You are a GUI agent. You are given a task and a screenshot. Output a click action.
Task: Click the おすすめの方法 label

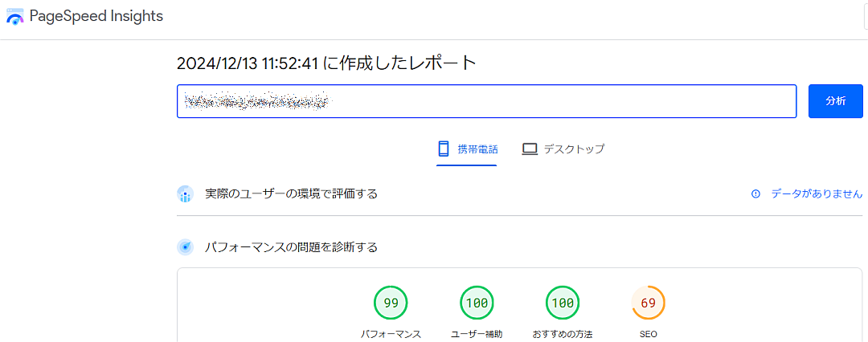(x=563, y=334)
